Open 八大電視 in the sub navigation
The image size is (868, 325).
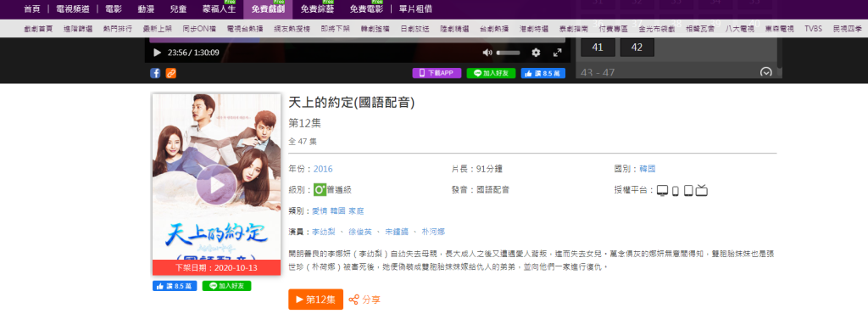pyautogui.click(x=740, y=29)
